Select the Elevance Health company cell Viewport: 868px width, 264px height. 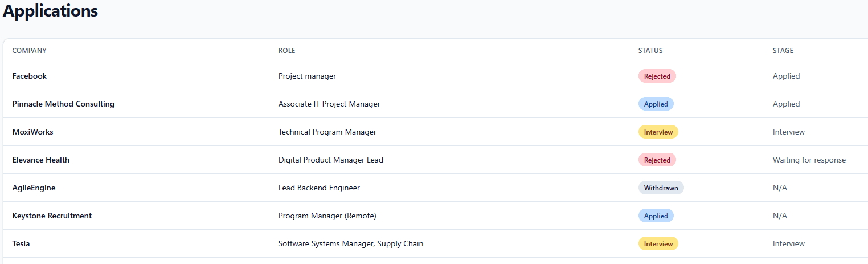[41, 160]
